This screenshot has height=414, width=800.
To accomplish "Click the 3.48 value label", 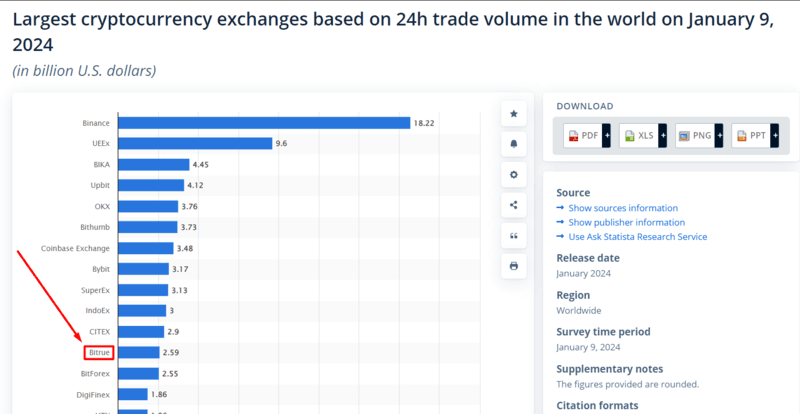I will click(x=185, y=248).
